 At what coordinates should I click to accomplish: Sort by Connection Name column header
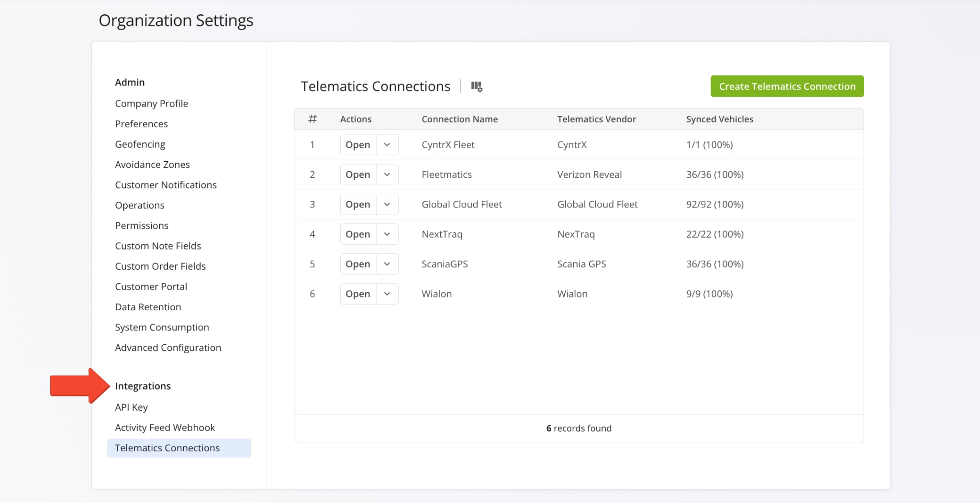click(x=459, y=119)
